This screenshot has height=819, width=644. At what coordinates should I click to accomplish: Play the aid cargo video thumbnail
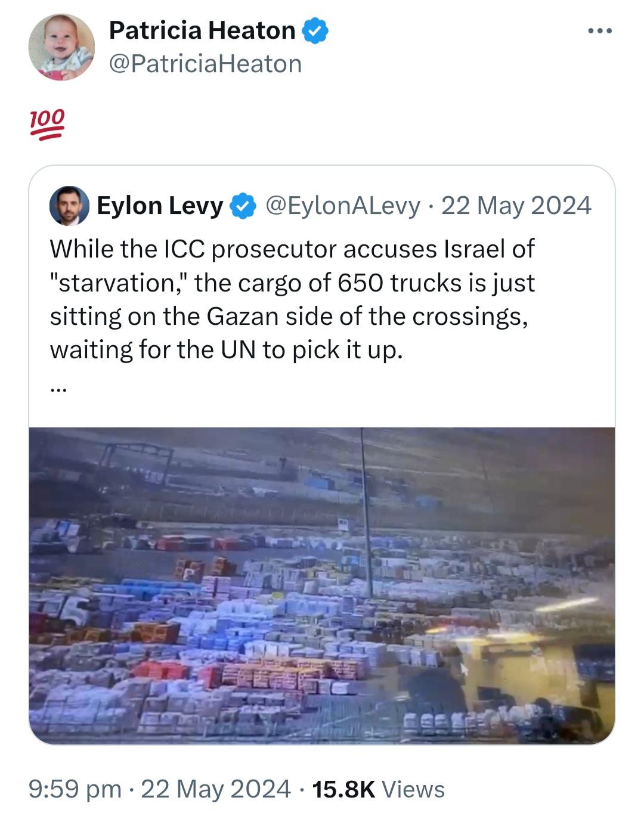coord(322,585)
